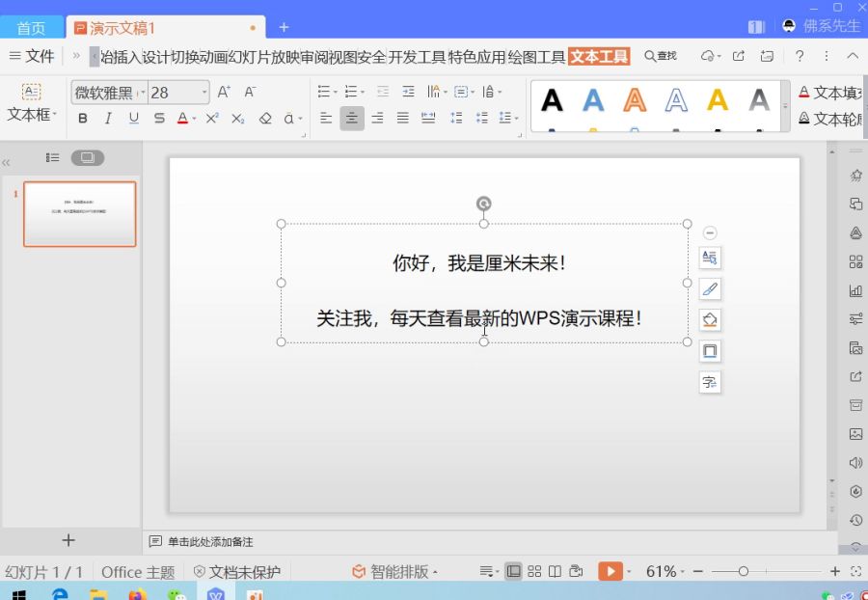This screenshot has height=600, width=868.
Task: Switch to slide sorter view
Action: click(x=534, y=572)
